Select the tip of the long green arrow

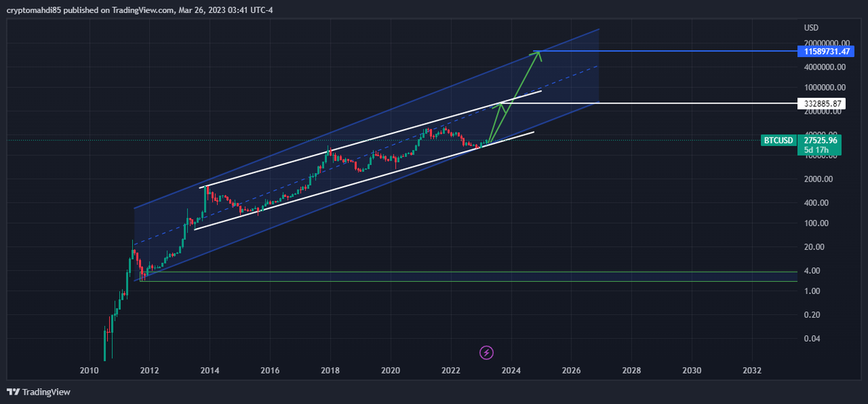[x=537, y=53]
